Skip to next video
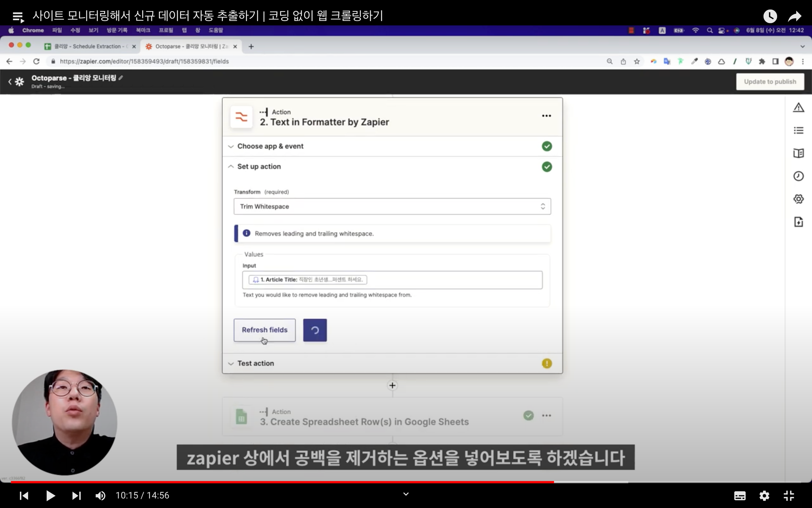812x508 pixels. [x=77, y=496]
